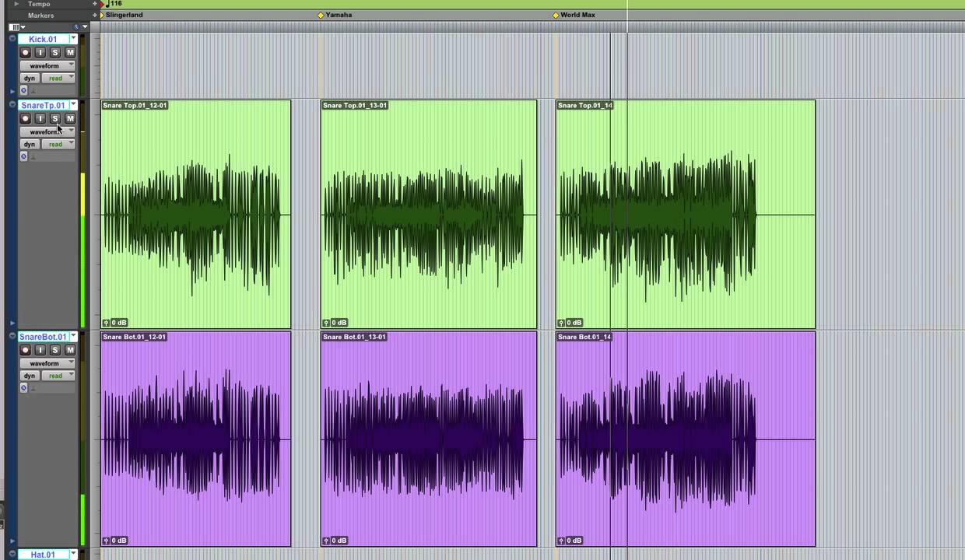
Task: Open SnareTp.01 playlist selector arrow
Action: click(73, 105)
